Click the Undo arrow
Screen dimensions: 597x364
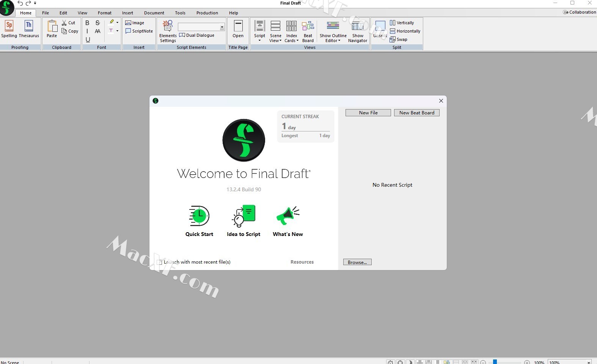20,3
